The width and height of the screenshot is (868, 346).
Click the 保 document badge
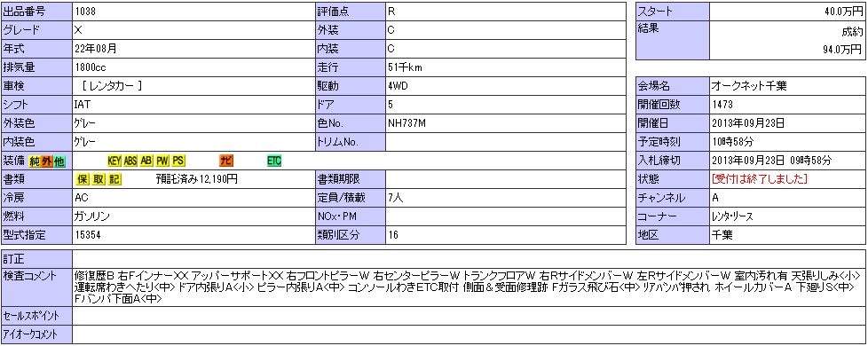click(81, 179)
